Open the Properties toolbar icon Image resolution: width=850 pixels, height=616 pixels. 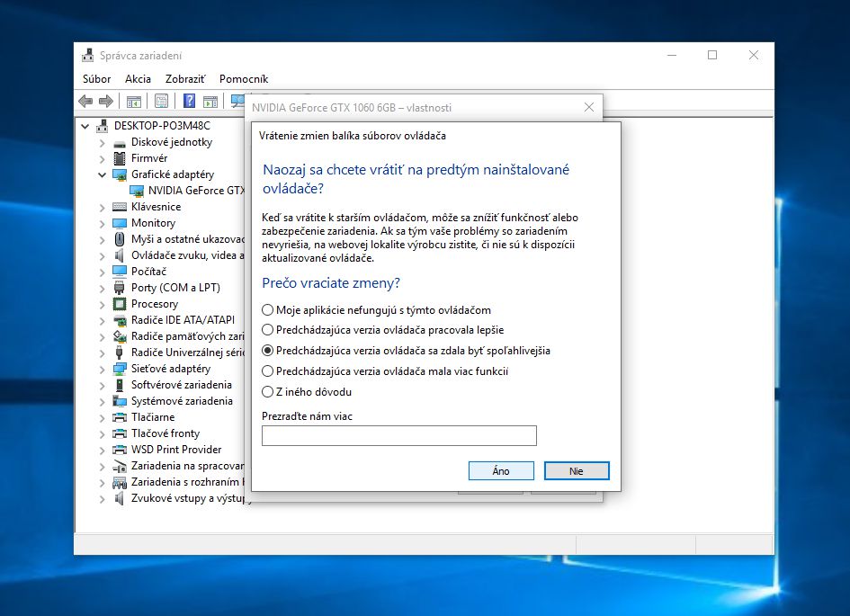point(162,101)
